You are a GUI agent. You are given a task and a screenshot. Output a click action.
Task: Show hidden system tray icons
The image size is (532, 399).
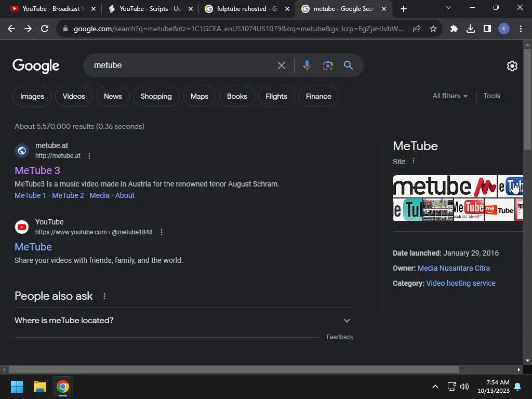[435, 387]
